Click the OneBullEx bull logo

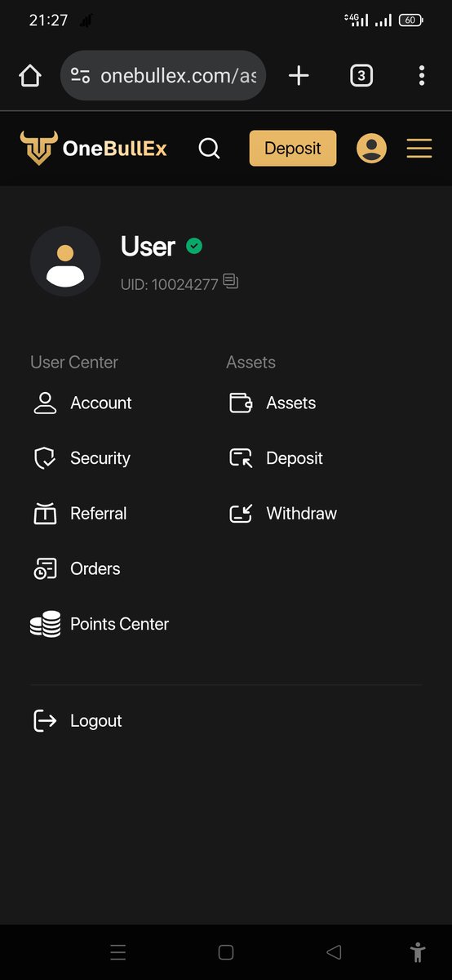point(38,148)
